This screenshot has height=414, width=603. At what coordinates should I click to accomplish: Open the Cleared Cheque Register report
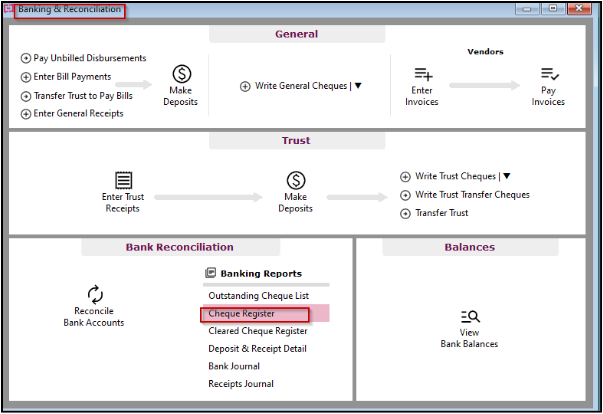pyautogui.click(x=258, y=331)
